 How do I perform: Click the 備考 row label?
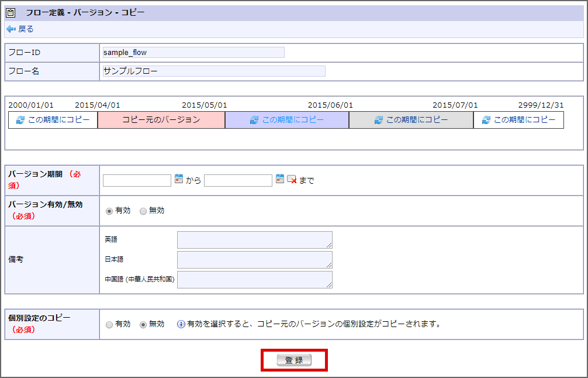[16, 260]
